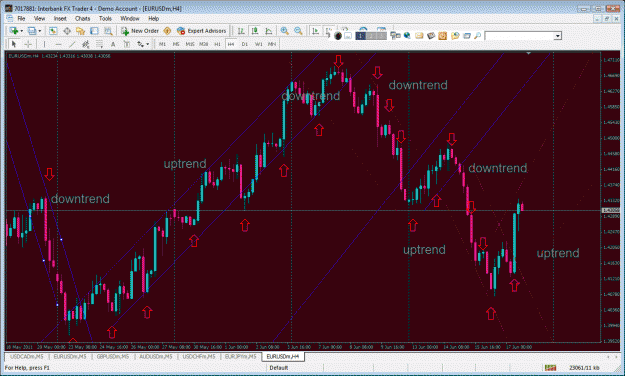Open the floating toolbar combo box arrow
Screen dimensions: 625x376
point(558,36)
